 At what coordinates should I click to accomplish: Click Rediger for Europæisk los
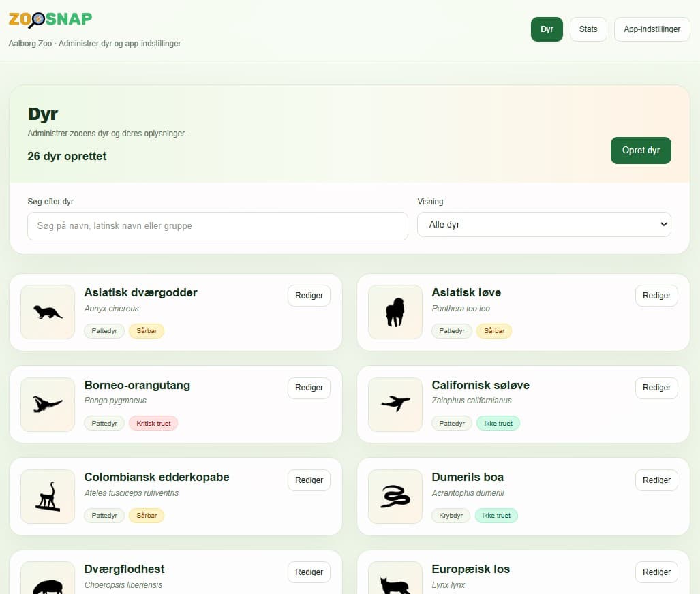tap(656, 572)
